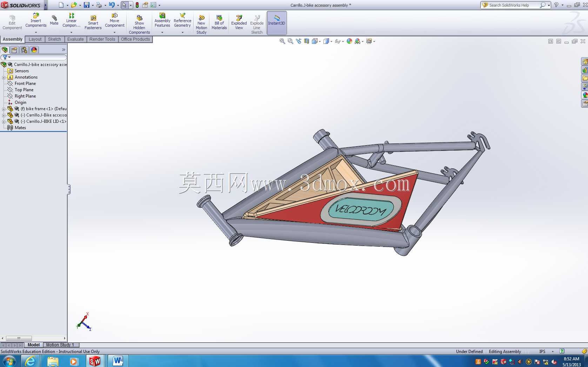Switch to the Sketch tab
Image resolution: width=588 pixels, height=367 pixels.
pyautogui.click(x=54, y=39)
